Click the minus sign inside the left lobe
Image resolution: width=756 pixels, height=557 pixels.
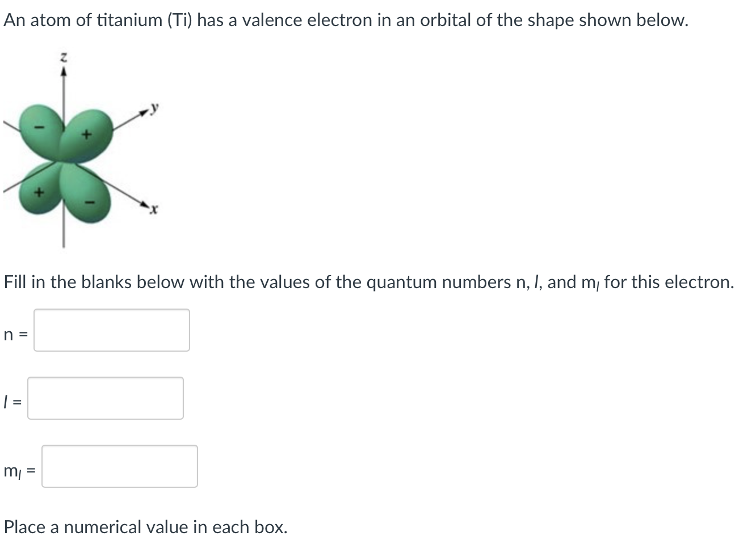point(39,128)
